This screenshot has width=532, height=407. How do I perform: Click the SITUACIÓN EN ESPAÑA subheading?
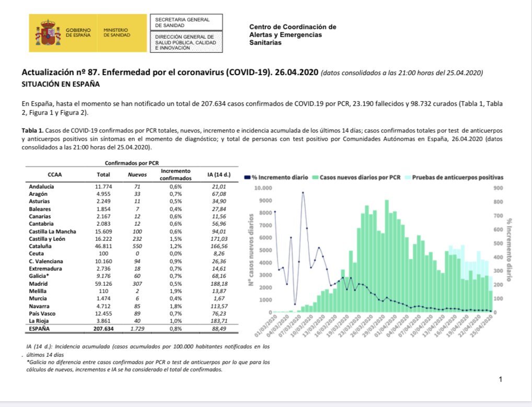(x=61, y=84)
